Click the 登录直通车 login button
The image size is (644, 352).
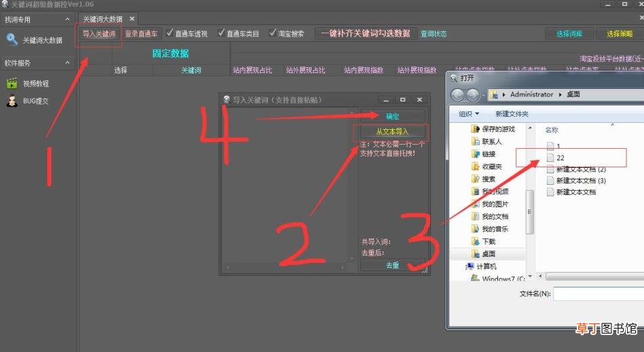141,34
